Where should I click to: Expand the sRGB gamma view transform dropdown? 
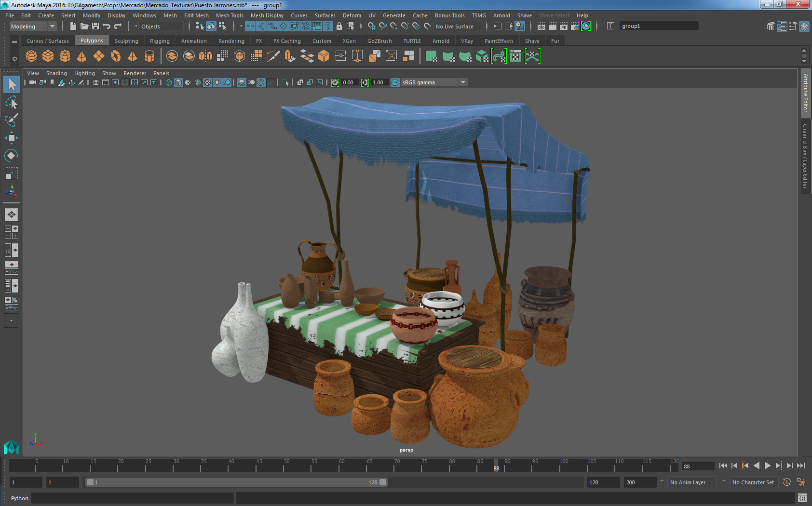pos(463,82)
